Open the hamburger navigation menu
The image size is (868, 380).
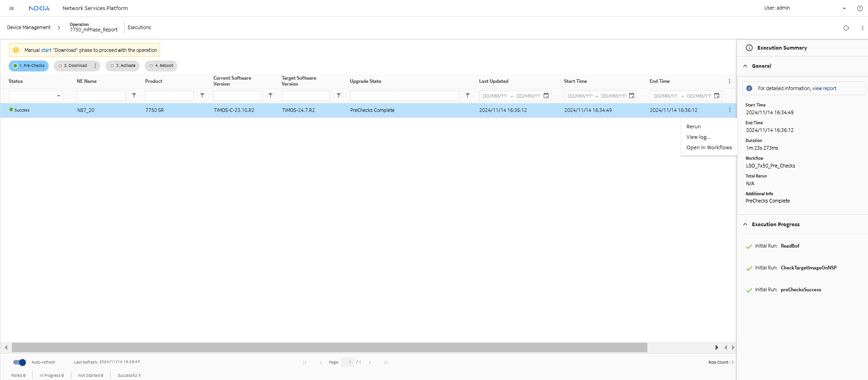point(11,8)
